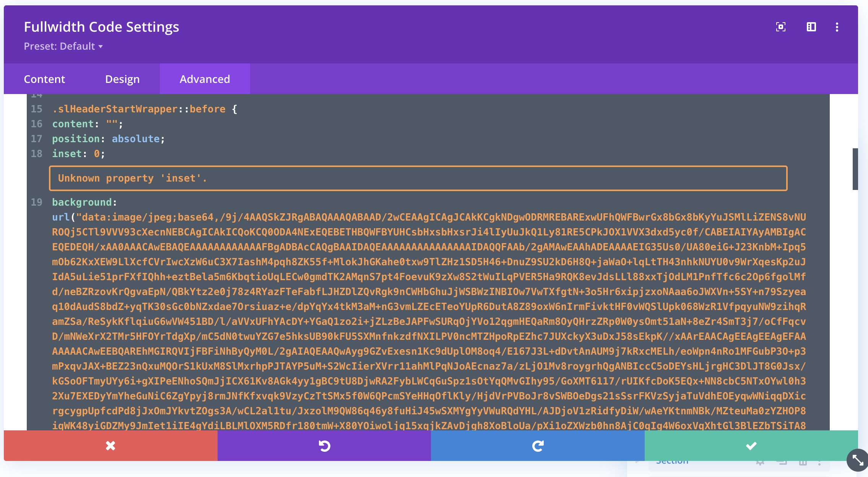868x477 pixels.
Task: Click the .slHeaderStartWrapper::before selector line
Action: pyautogui.click(x=145, y=109)
